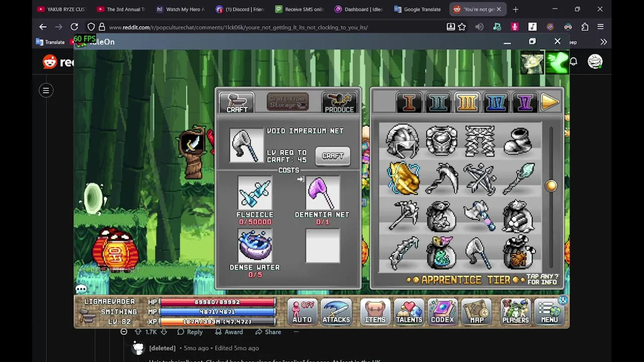Toggle Auto mode off/on

(x=302, y=312)
